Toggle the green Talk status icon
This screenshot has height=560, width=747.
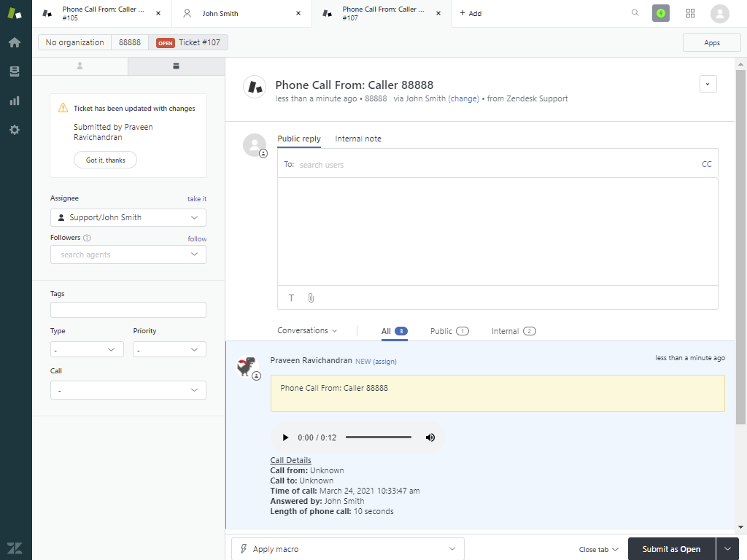coord(661,13)
